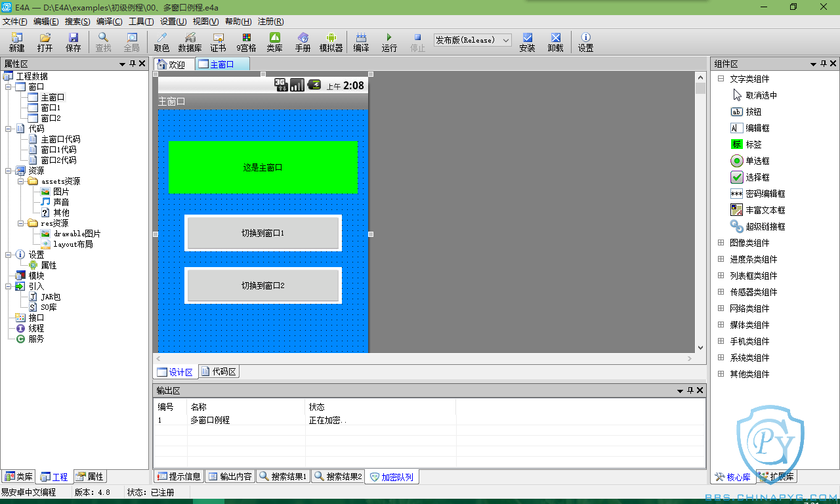Select the green 这是主窗口 label
Image resolution: width=840 pixels, height=504 pixels.
pyautogui.click(x=263, y=167)
